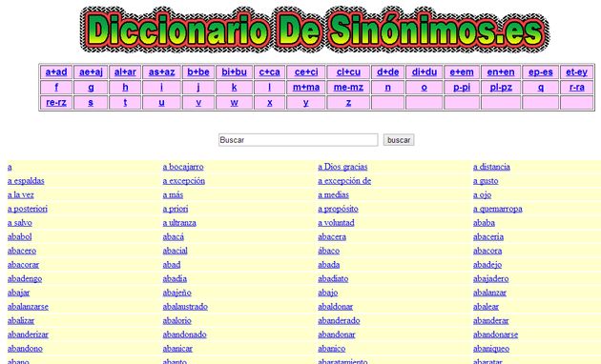The width and height of the screenshot is (601, 364).
Task: Open the entry 'abandonarse'
Action: [x=496, y=334]
